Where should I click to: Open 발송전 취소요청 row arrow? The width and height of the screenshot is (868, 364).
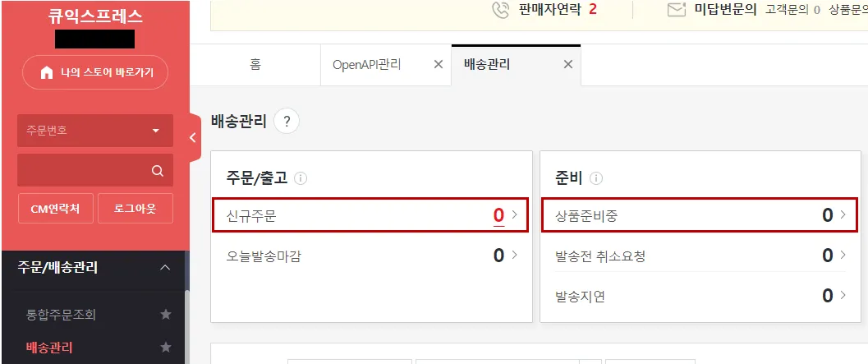(843, 255)
